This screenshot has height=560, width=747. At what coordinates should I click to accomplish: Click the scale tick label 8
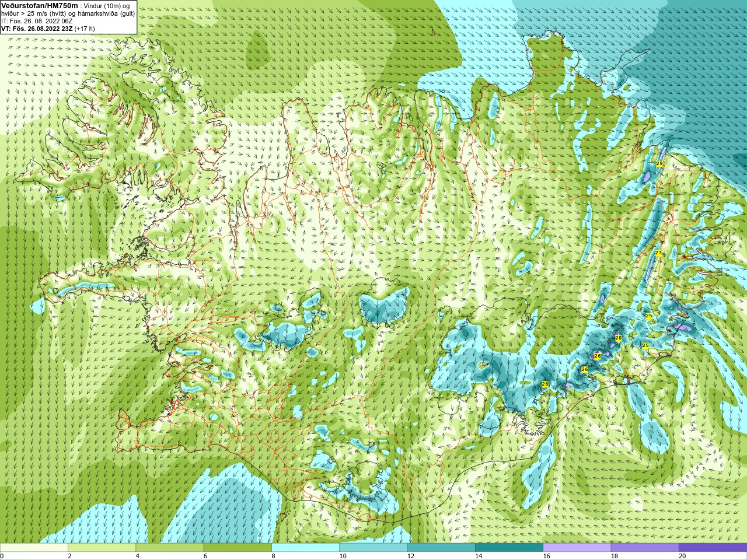[x=273, y=556]
